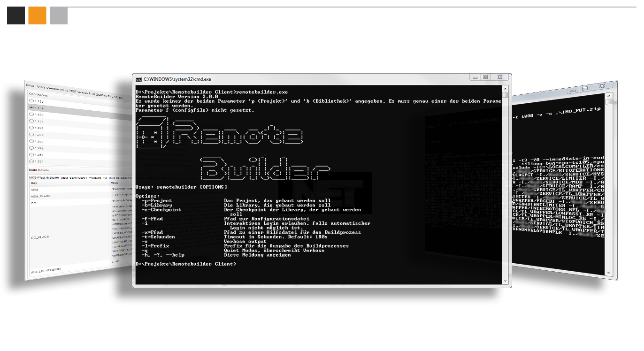Click the cmd.exe icon in the title bar
644x351 pixels.
click(138, 77)
